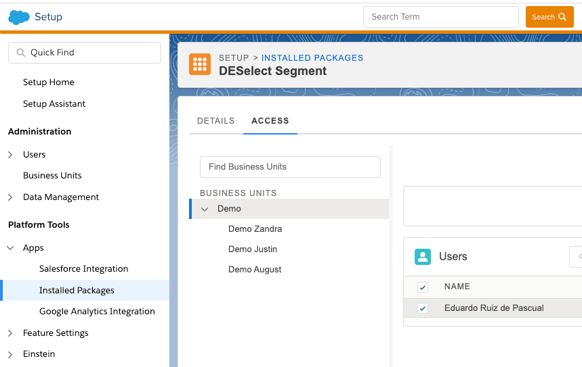Uncheck the Eduardo Ruiz de Pascual checkbox
Viewport: 582px width, 367px height.
[x=422, y=308]
